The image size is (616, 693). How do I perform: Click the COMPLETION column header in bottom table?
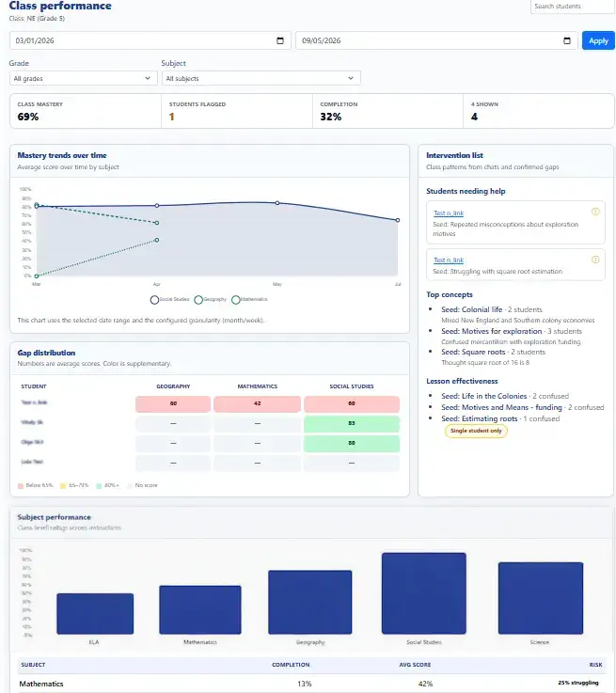coord(291,665)
